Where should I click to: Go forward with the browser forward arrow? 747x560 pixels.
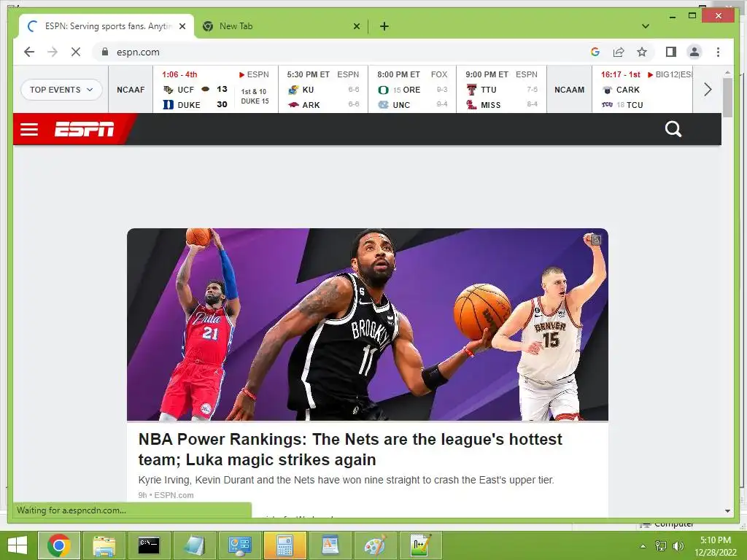coord(53,52)
